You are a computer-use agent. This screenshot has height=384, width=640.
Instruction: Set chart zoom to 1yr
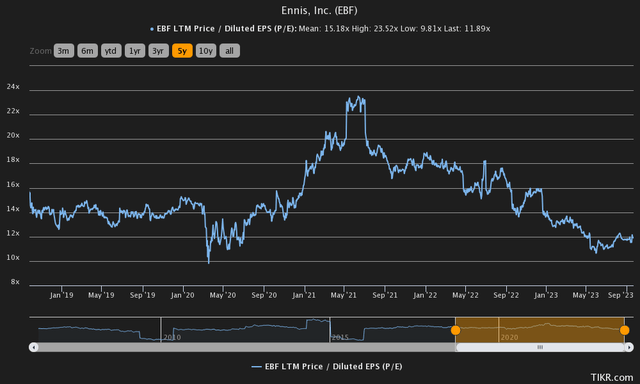[135, 51]
